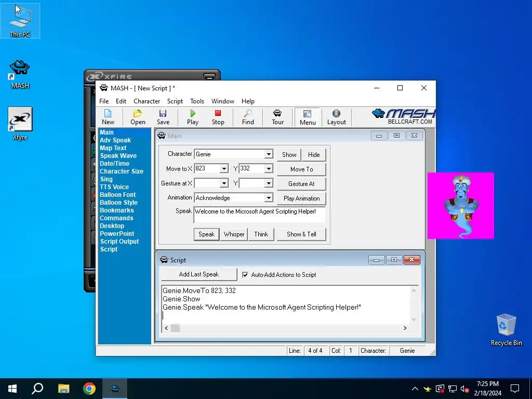Expand the Move to Y dropdown arrow

(269, 169)
